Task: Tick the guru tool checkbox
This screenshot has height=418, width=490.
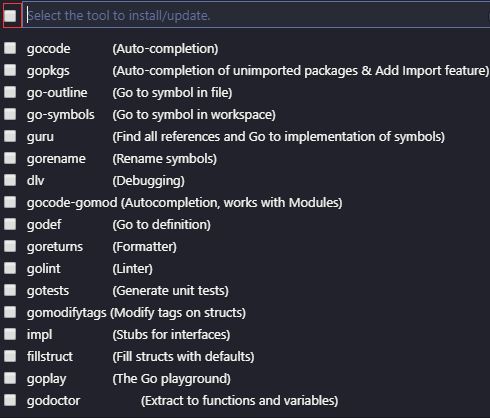Action: pyautogui.click(x=10, y=136)
